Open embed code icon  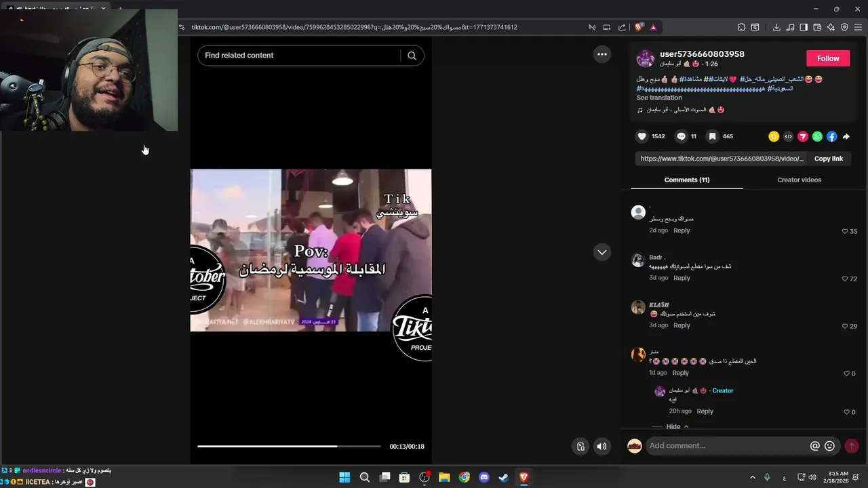[x=788, y=136]
